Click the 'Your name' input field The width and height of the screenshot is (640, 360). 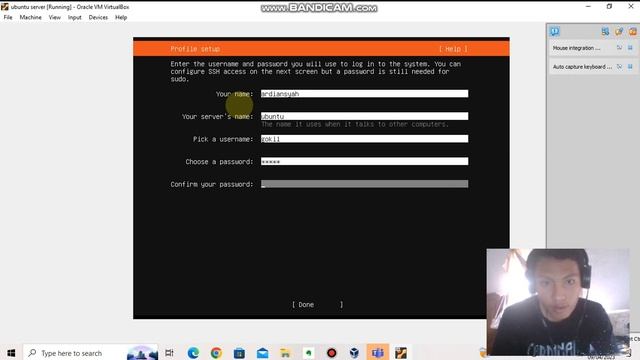pyautogui.click(x=364, y=94)
